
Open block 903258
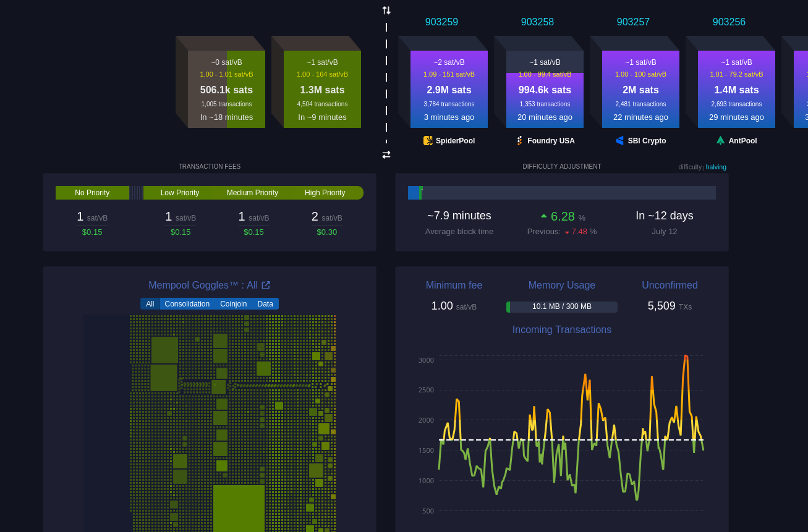[x=537, y=22]
